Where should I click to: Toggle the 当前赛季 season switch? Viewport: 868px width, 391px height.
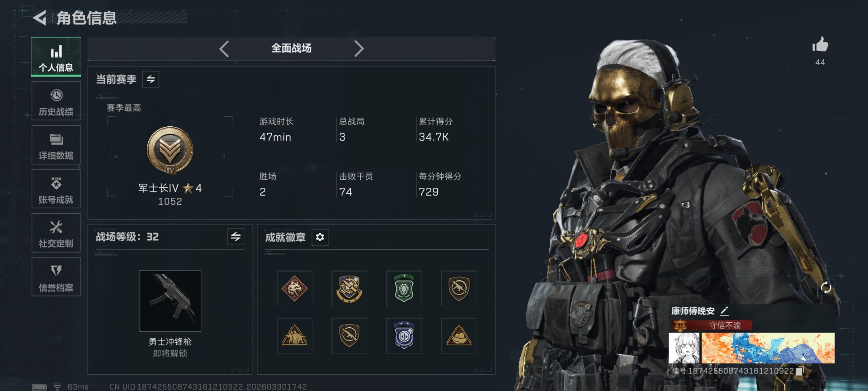coord(151,79)
